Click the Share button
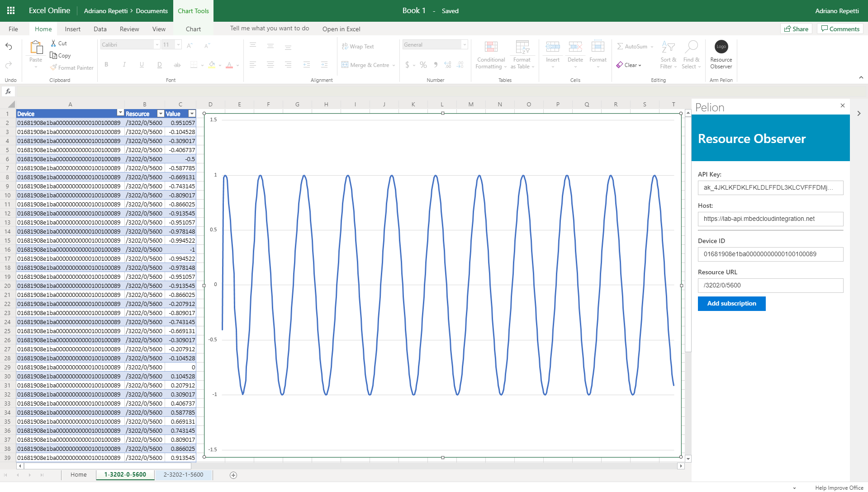868x492 pixels. pyautogui.click(x=796, y=29)
